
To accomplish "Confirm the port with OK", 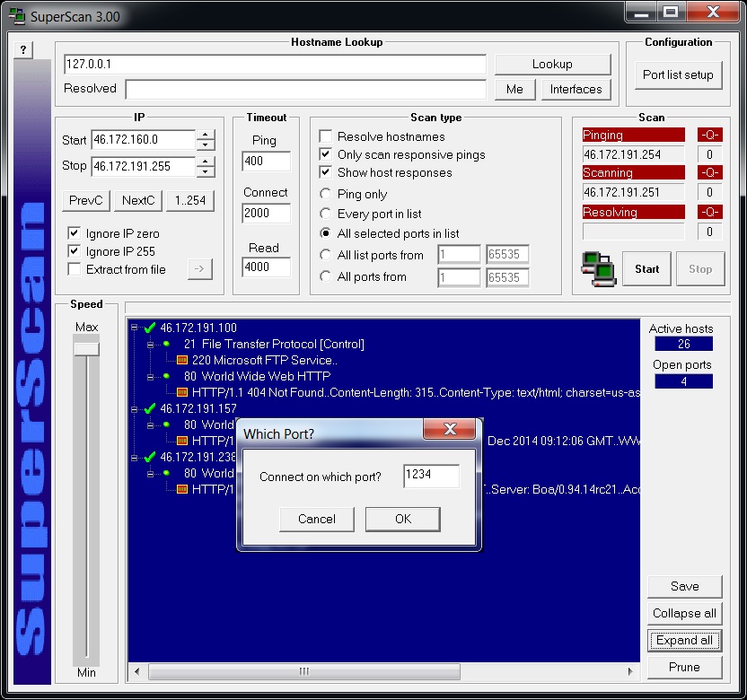I will pos(403,519).
